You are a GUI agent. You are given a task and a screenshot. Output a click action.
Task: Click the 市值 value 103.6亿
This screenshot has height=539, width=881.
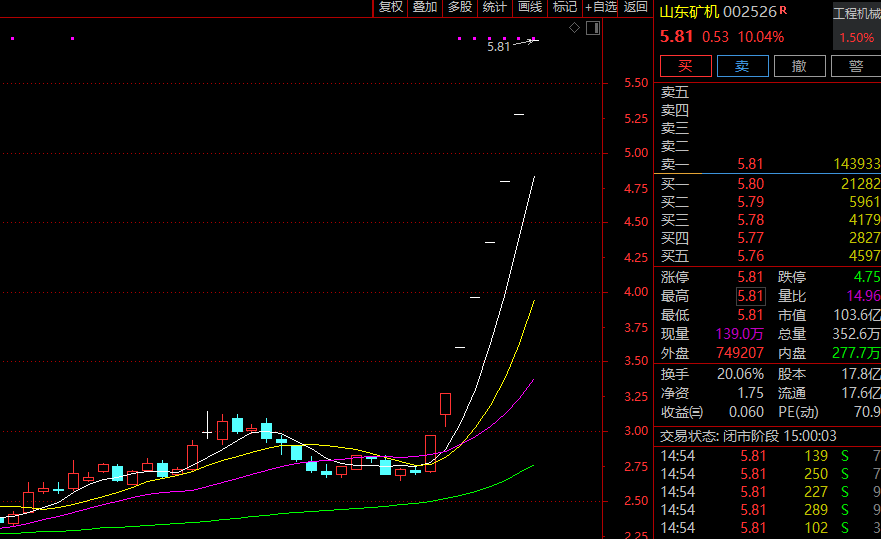(857, 315)
